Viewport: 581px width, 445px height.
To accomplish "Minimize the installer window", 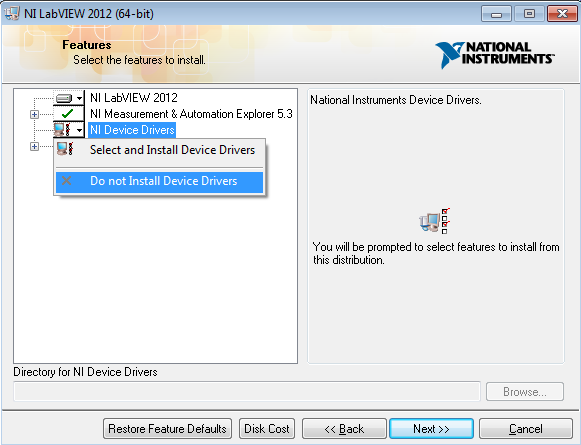I will (496, 14).
